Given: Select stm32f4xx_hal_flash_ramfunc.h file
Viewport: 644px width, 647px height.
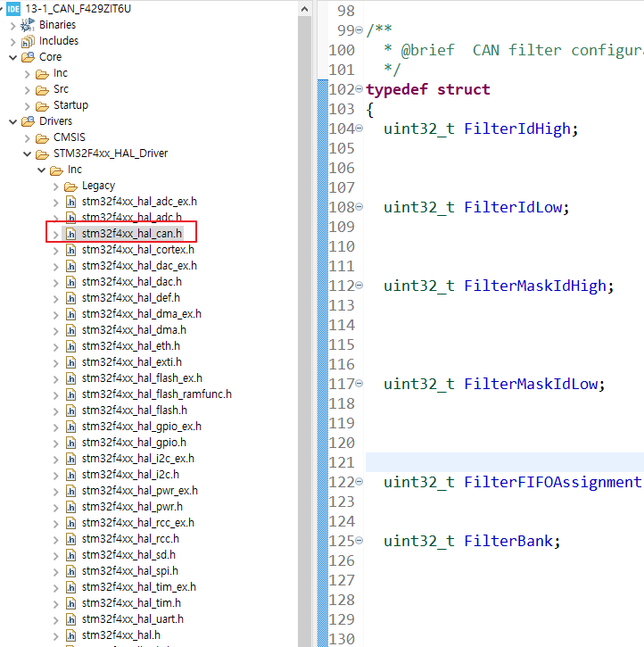Looking at the screenshot, I should point(156,394).
